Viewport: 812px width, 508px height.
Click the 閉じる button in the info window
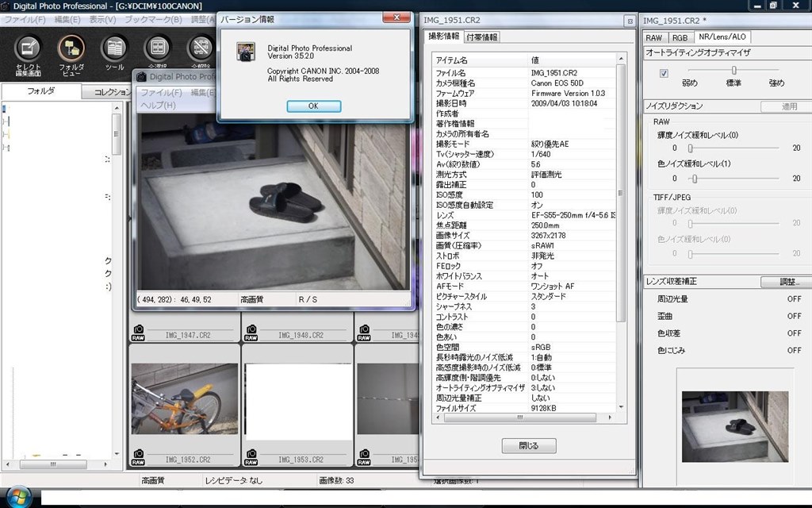[x=529, y=446]
